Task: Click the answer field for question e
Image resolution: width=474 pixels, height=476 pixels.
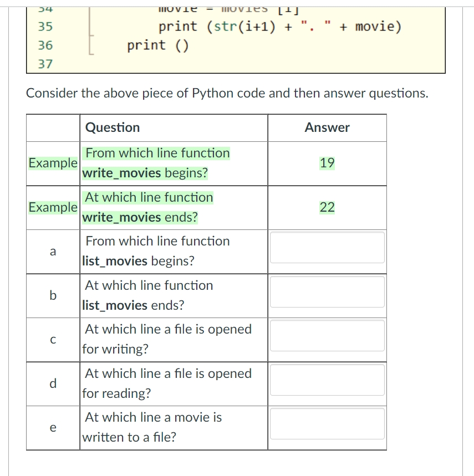Action: tap(327, 424)
